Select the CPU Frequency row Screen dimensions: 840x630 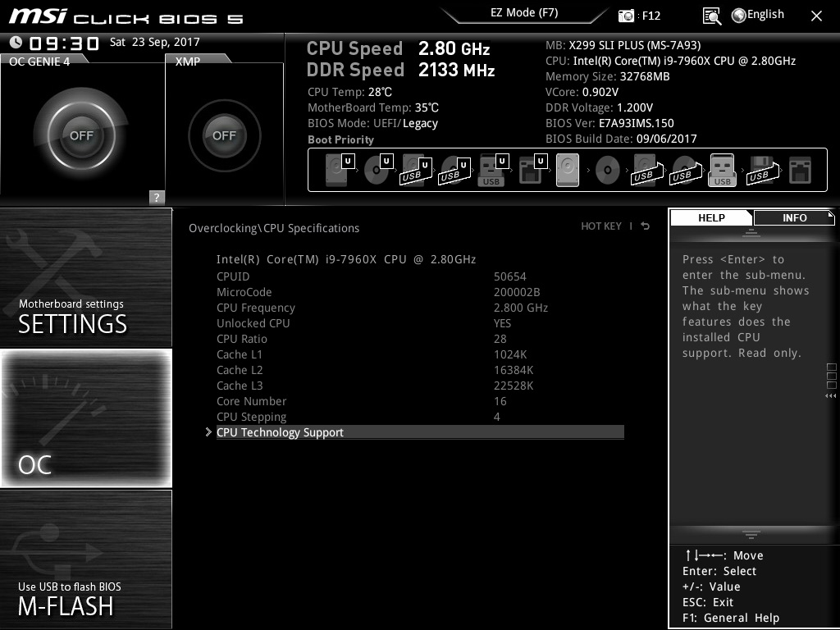(x=420, y=308)
